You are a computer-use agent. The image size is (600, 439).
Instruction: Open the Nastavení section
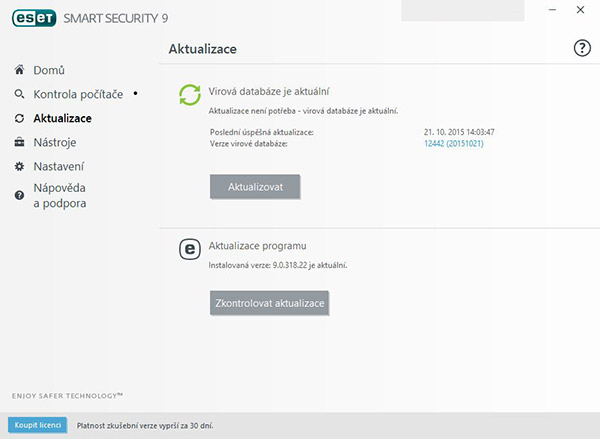coord(59,166)
